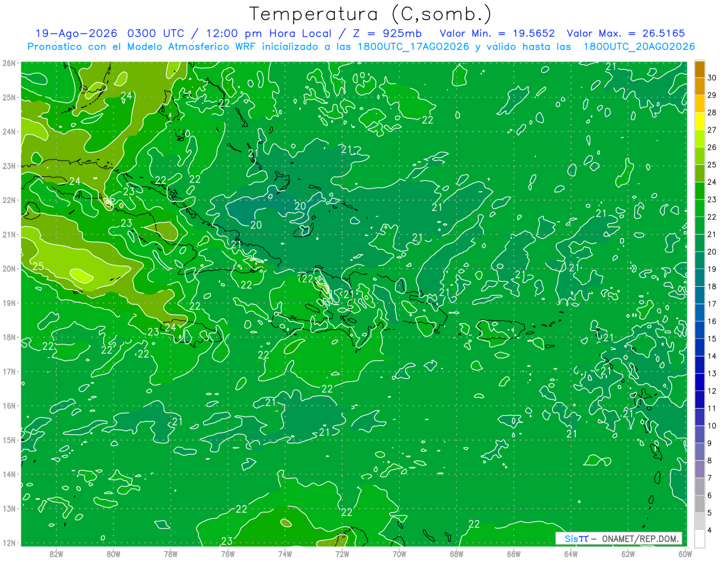The height and width of the screenshot is (562, 728).
Task: Click the "68W" longitude axis label
Action: [x=457, y=554]
